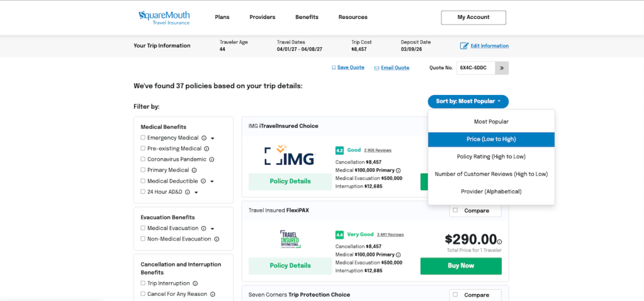The height and width of the screenshot is (301, 644).
Task: Tick the Compare checkbox for Travel Insured FlexiPAX
Action: 455,211
